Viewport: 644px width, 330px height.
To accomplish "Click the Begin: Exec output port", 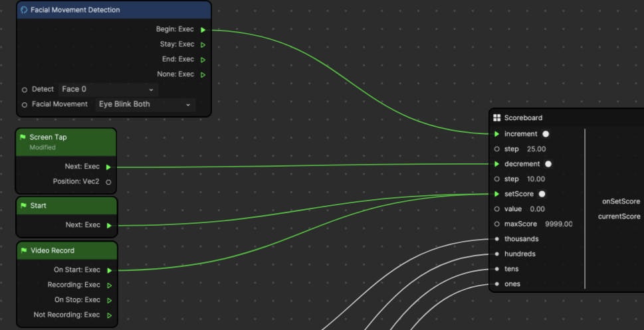I will pos(203,30).
